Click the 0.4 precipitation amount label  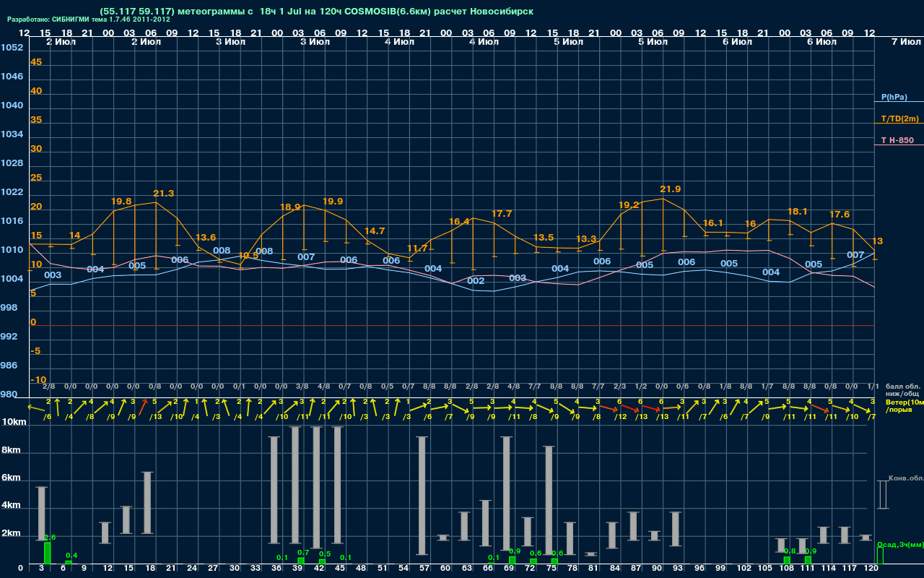click(71, 555)
